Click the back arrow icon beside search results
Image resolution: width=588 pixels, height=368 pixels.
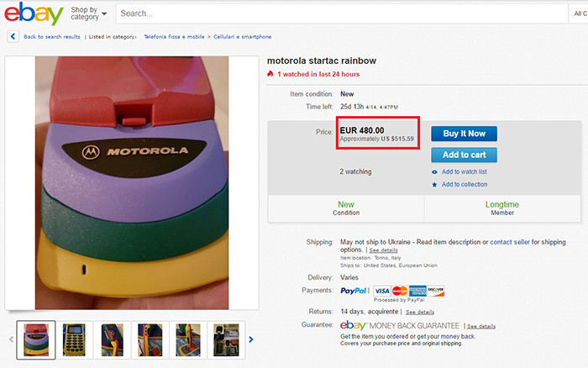(x=13, y=36)
